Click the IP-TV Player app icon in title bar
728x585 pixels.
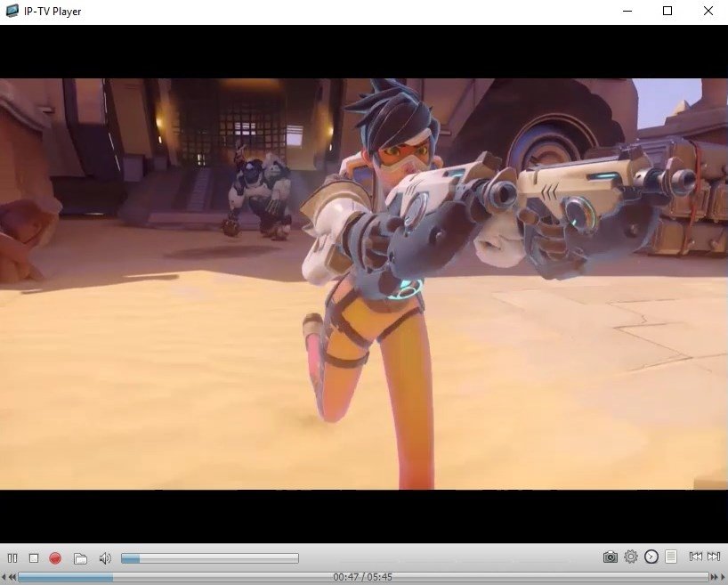(x=12, y=12)
